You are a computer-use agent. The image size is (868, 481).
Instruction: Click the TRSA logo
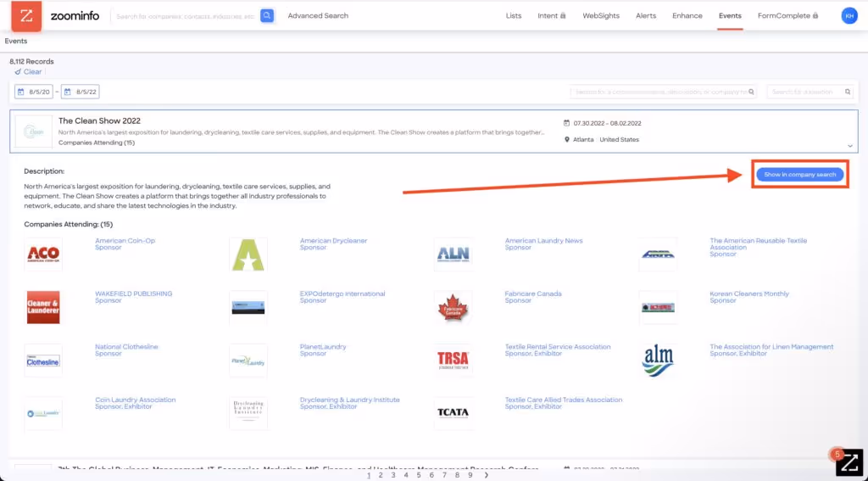453,361
